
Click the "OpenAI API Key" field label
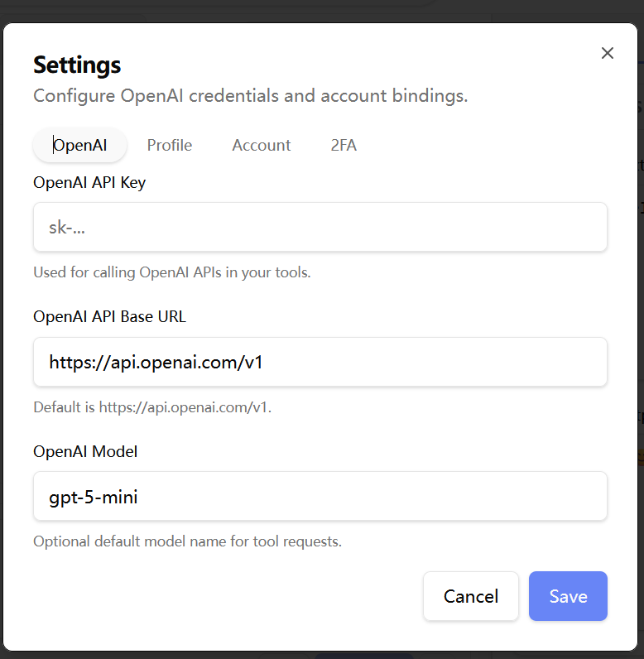click(x=89, y=182)
